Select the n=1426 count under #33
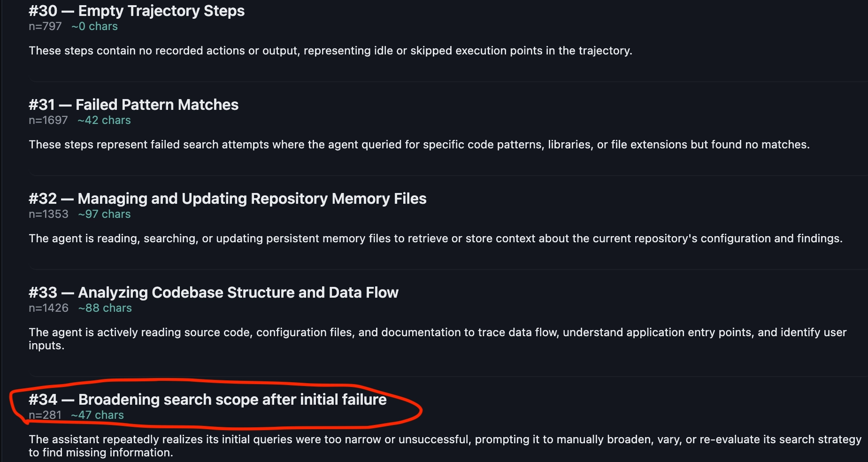Screen dimensions: 868x462 click(x=48, y=308)
